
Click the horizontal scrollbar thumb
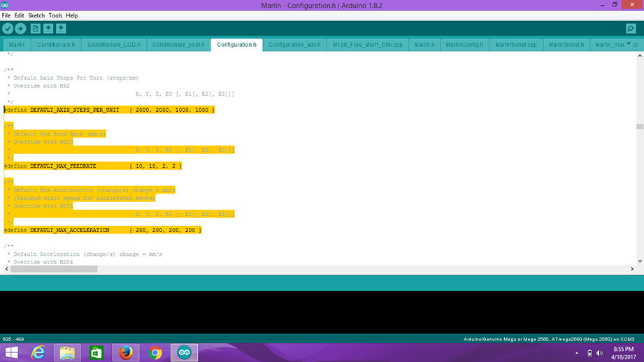(55, 269)
